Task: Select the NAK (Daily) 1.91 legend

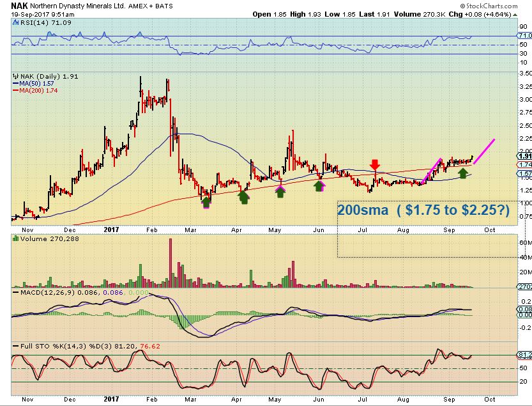Action: click(x=49, y=77)
